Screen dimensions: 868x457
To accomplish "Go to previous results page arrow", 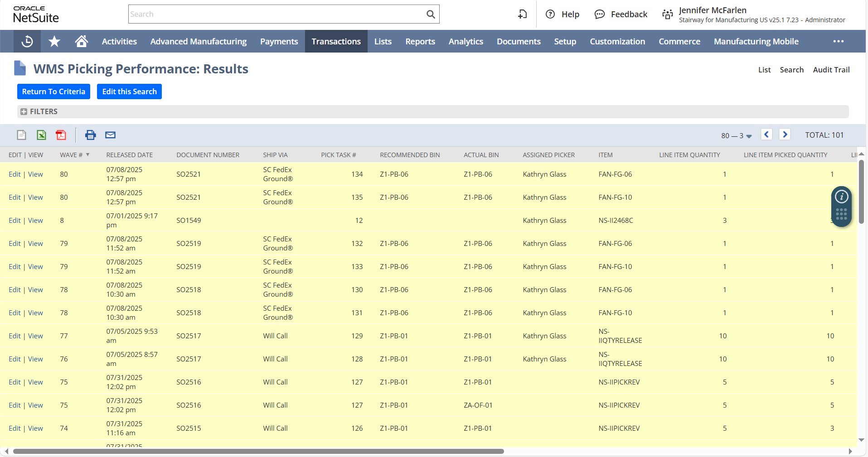I will point(766,135).
